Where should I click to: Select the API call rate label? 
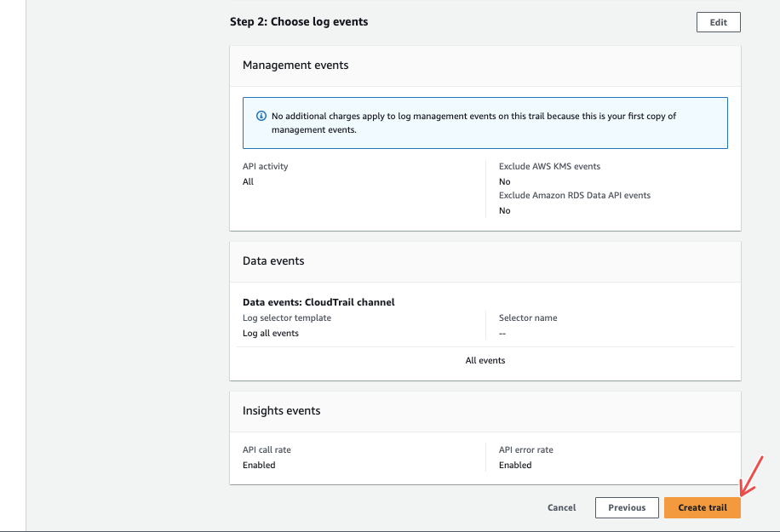267,449
